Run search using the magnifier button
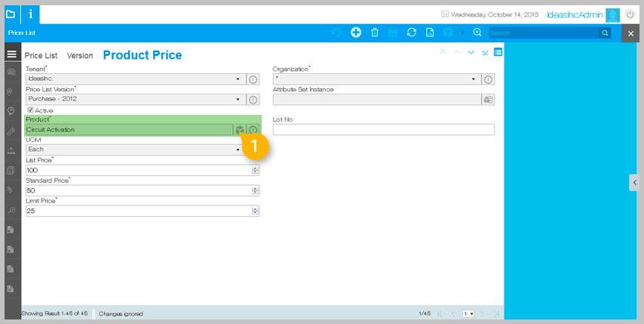The image size is (644, 324). coord(605,33)
